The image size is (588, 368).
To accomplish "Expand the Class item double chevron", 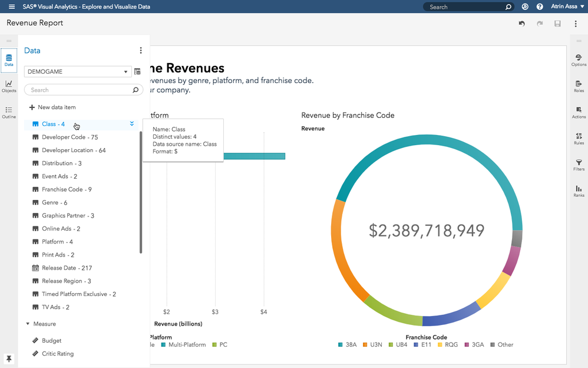I will 132,124.
